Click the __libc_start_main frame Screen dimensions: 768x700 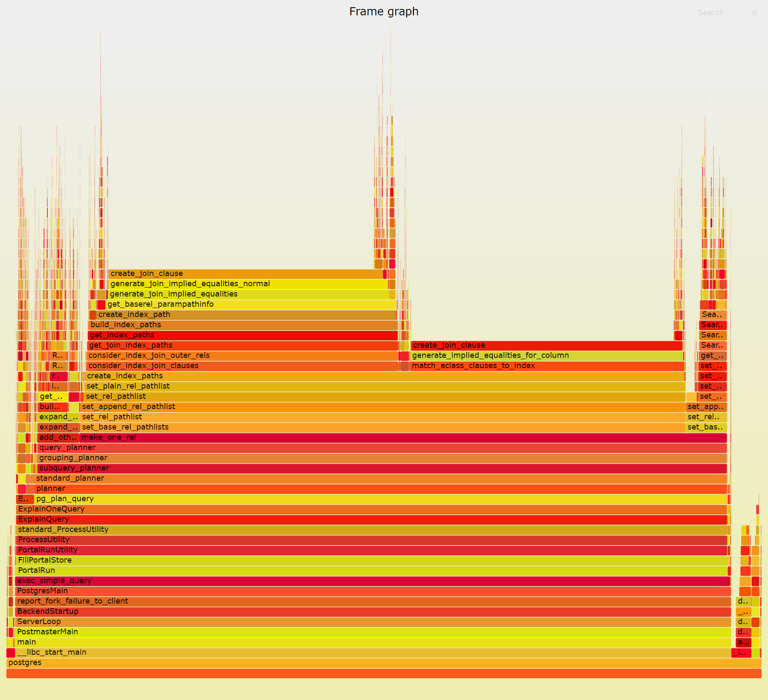click(373, 652)
